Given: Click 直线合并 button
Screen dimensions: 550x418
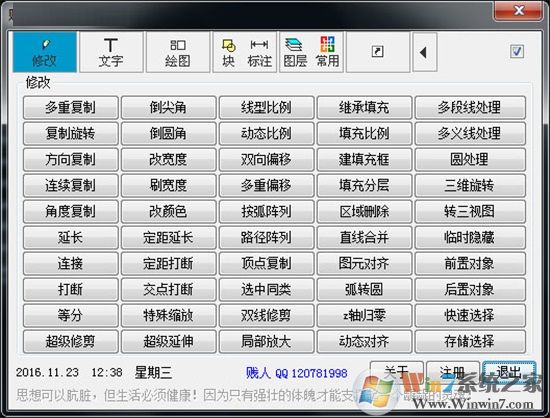Looking at the screenshot, I should coord(364,237).
